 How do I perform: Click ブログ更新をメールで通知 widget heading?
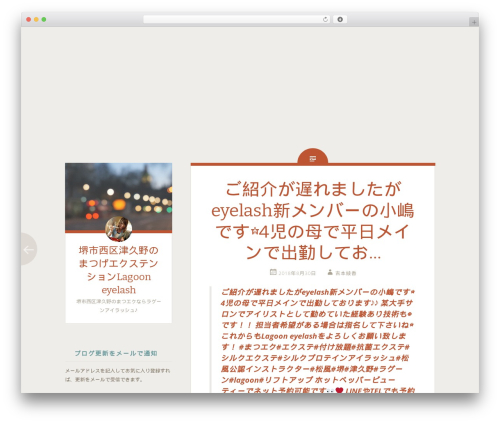[116, 353]
